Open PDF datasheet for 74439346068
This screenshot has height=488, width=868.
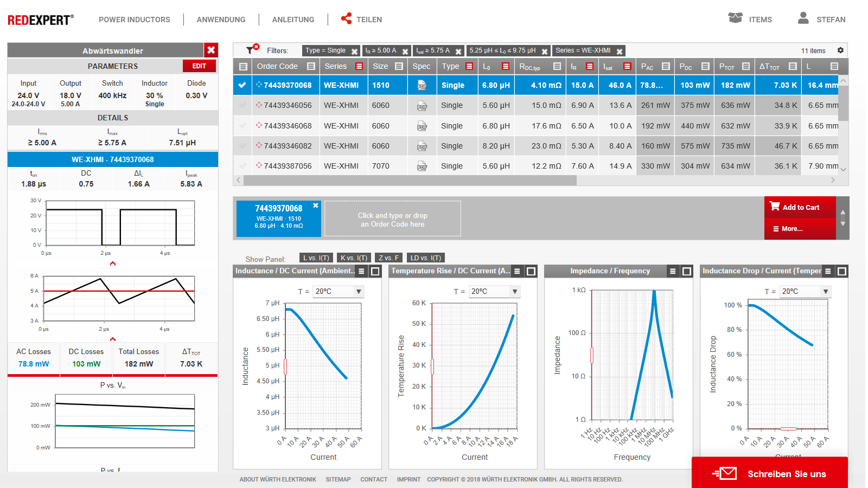click(422, 126)
